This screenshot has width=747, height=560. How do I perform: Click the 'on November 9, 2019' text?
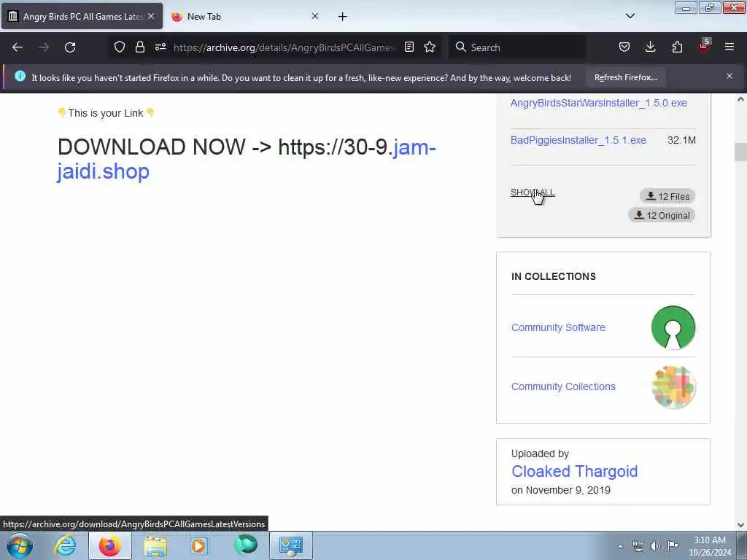(561, 490)
